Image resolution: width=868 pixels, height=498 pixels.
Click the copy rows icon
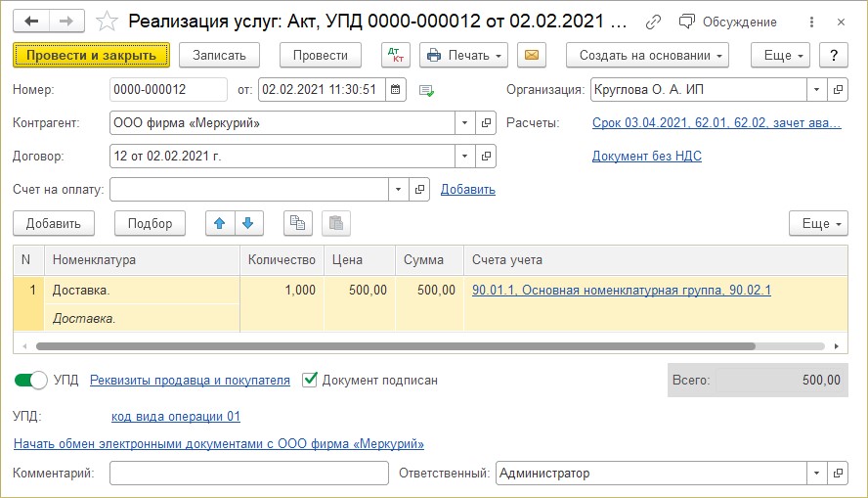(x=298, y=223)
